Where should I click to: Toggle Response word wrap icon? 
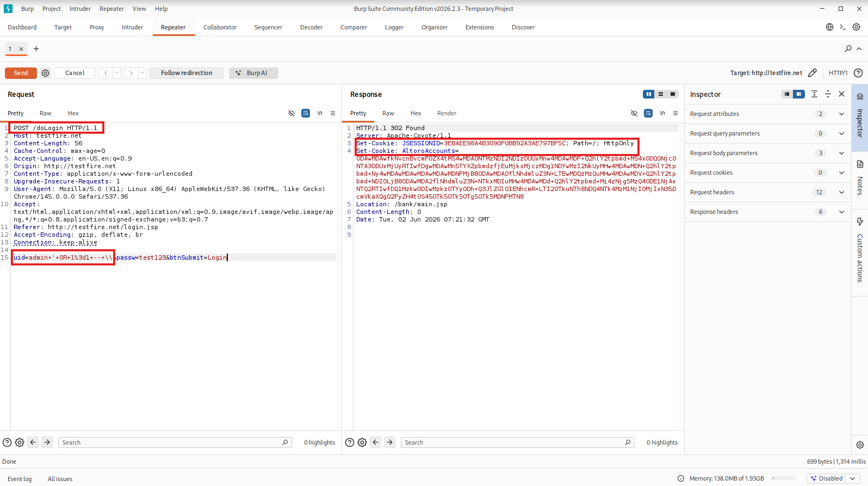(x=648, y=113)
